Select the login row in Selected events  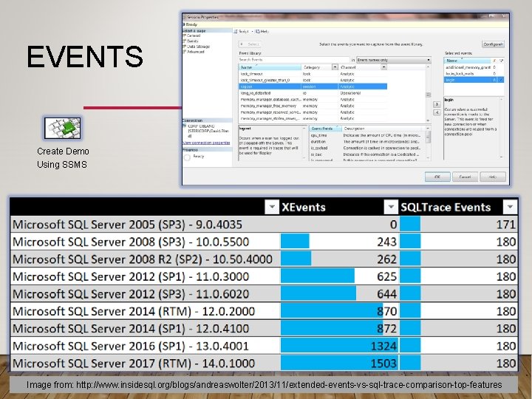(474, 80)
